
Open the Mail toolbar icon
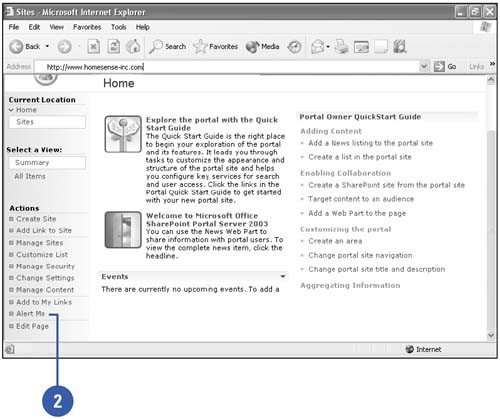[x=318, y=47]
